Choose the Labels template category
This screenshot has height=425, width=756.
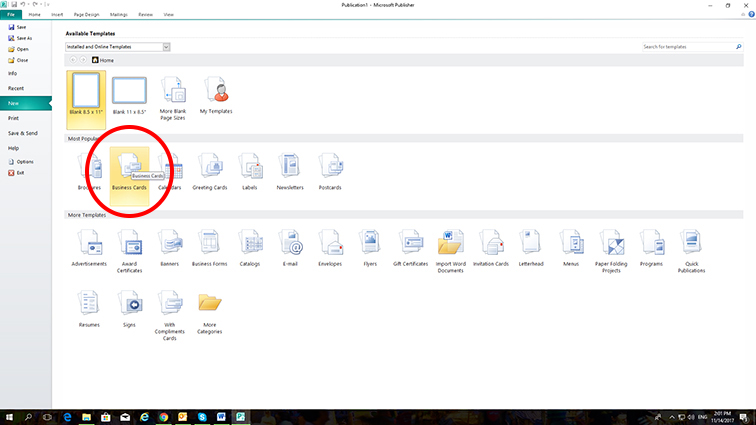tap(250, 171)
